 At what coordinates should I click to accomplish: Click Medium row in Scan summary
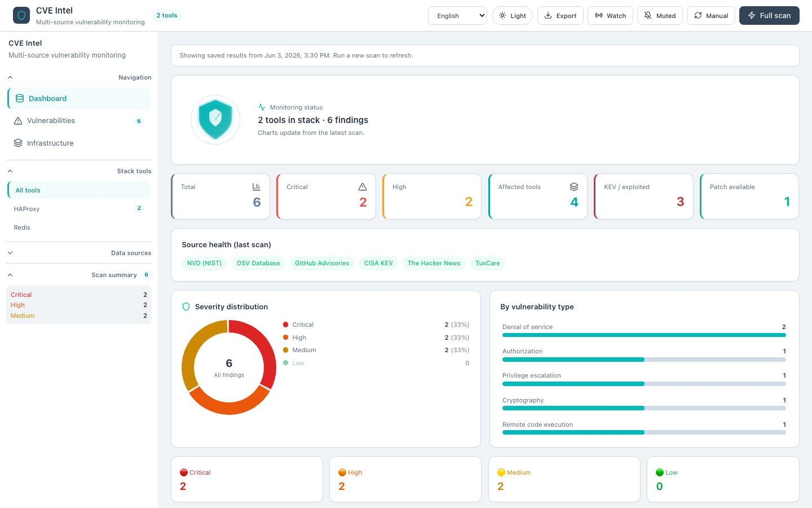click(x=79, y=316)
